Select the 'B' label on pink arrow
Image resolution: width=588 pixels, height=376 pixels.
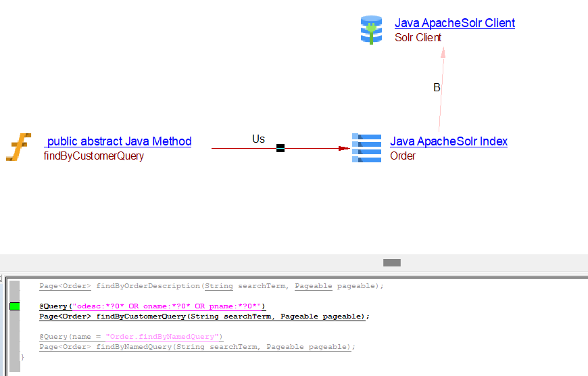437,88
